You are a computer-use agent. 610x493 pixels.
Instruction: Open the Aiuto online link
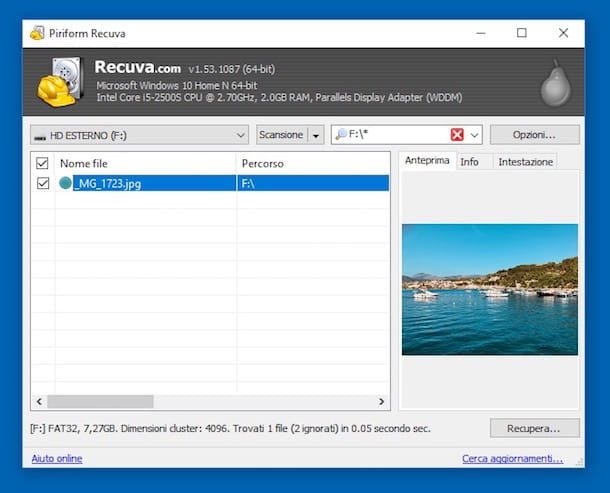click(57, 458)
